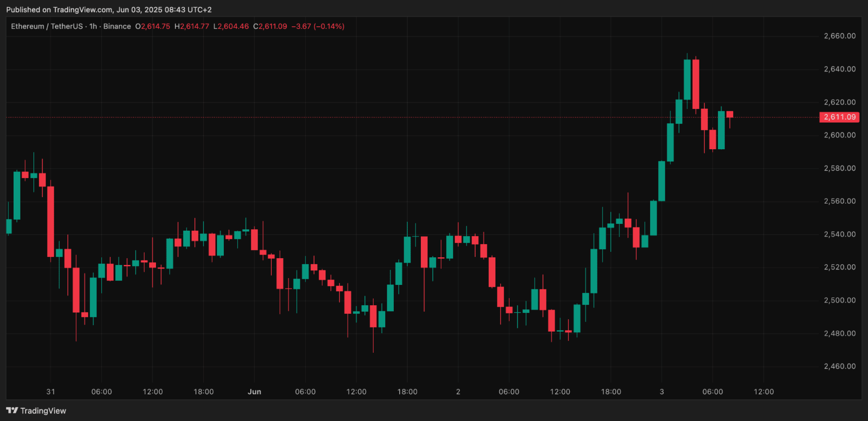Click the 1h interval in chart title

click(x=93, y=26)
